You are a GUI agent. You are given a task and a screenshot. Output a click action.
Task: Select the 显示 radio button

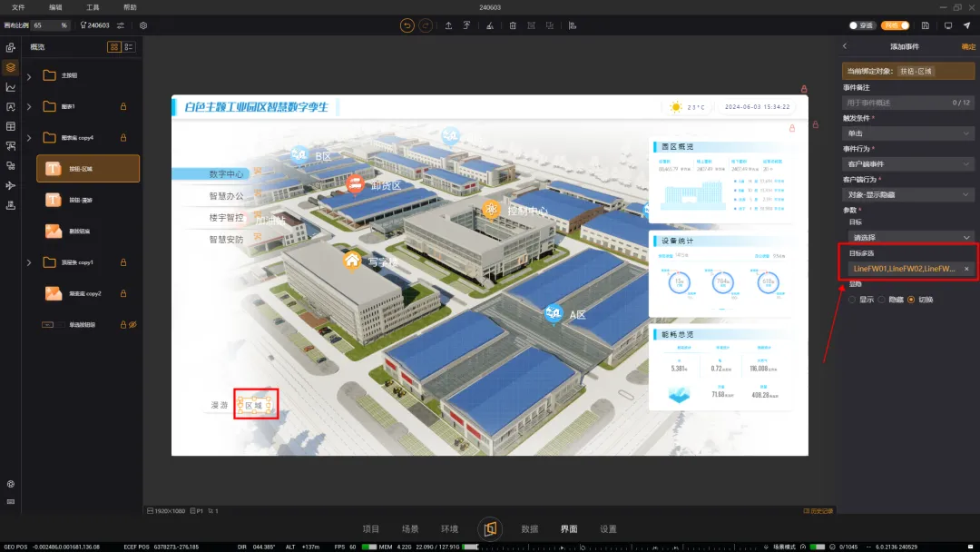(x=852, y=301)
